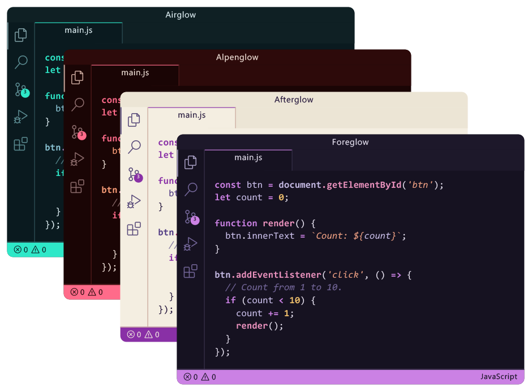Open Search icon in Airglow window
The height and width of the screenshot is (392, 532).
click(21, 62)
